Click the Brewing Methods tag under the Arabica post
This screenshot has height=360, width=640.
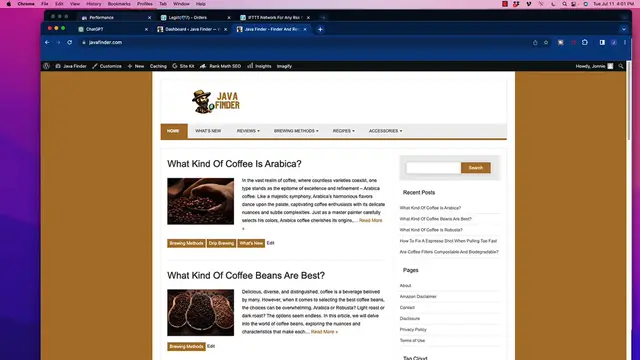click(186, 243)
